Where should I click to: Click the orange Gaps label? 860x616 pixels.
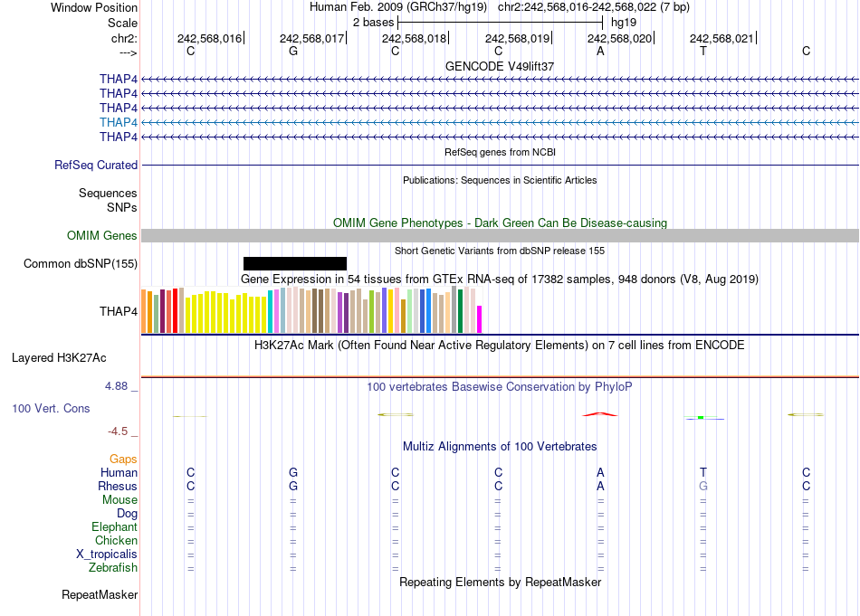[123, 460]
